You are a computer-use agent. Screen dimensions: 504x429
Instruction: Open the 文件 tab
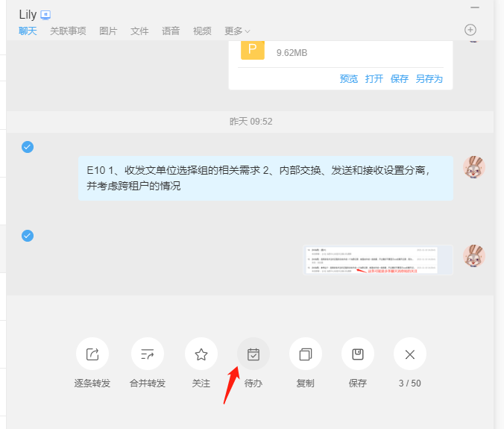coord(139,31)
